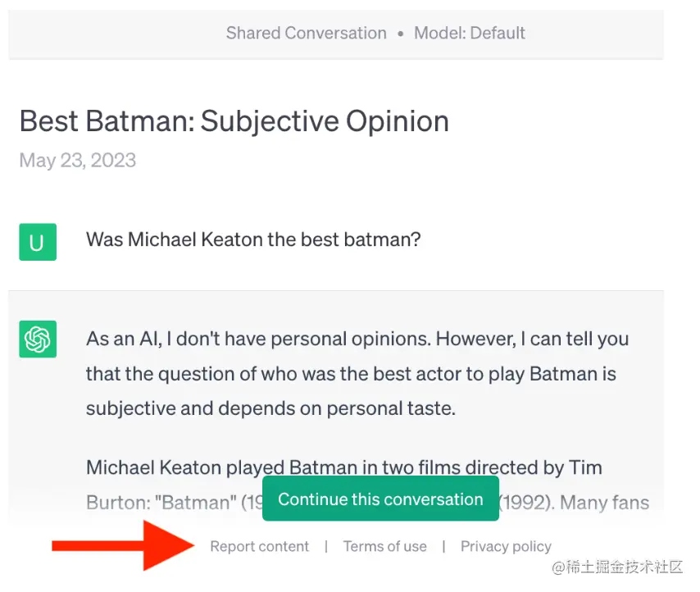This screenshot has height=592, width=700.
Task: Click the line starting 'Michael Keaton played Batman'
Action: pos(344,468)
